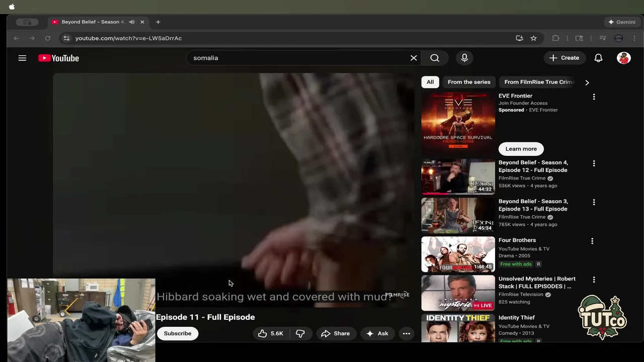The image size is (644, 362).
Task: Select the All filter chip
Action: pyautogui.click(x=430, y=82)
